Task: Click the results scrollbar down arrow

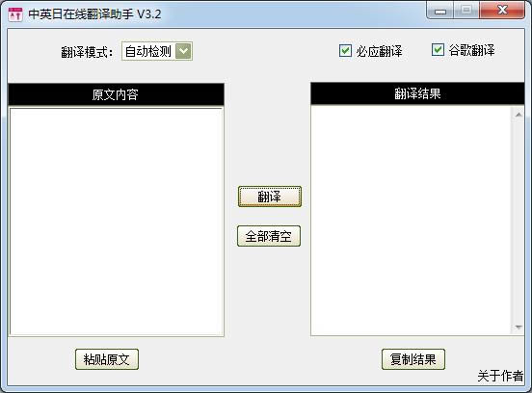Action: (x=519, y=327)
